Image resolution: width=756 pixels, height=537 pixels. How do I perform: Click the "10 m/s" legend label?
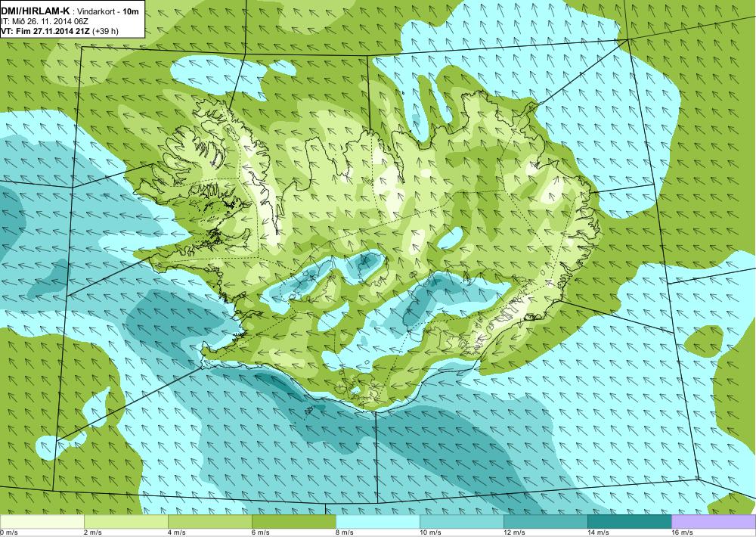[431, 532]
